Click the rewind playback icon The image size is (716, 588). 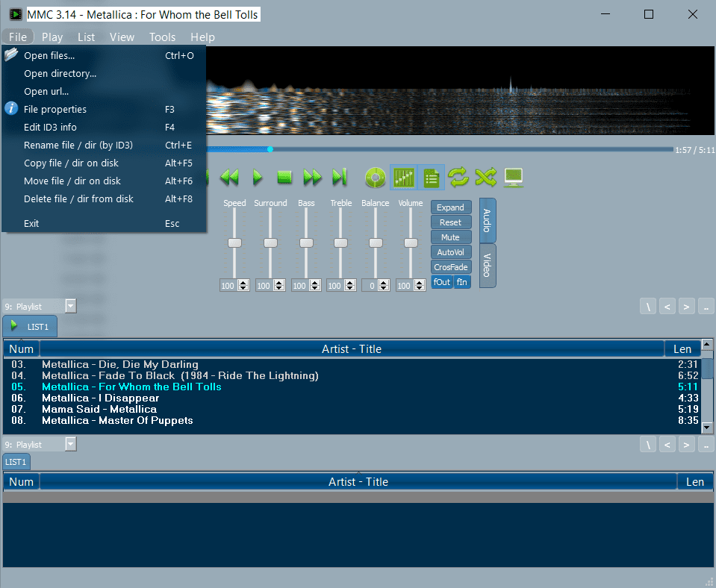click(230, 177)
